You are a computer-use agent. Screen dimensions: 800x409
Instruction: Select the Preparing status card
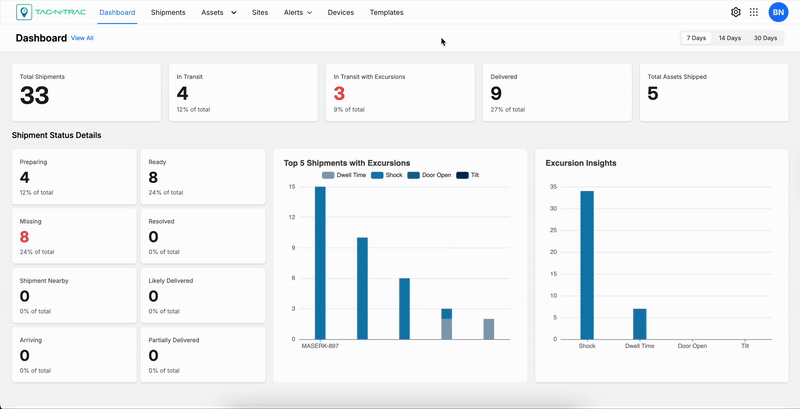pyautogui.click(x=74, y=177)
